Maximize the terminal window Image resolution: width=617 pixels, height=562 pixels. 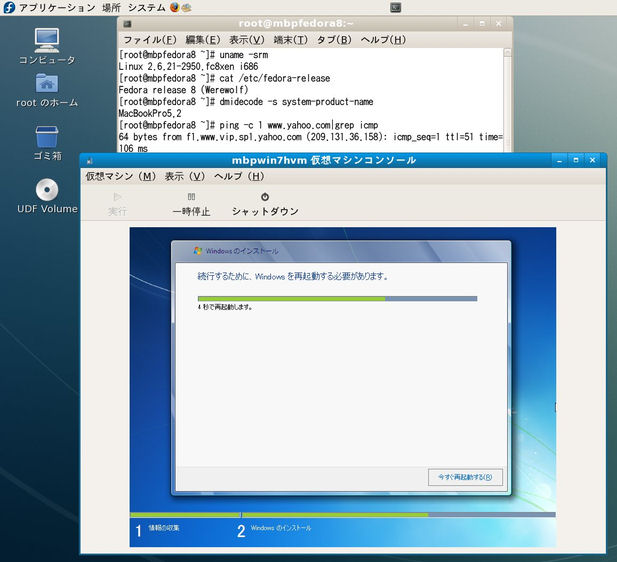(x=482, y=24)
